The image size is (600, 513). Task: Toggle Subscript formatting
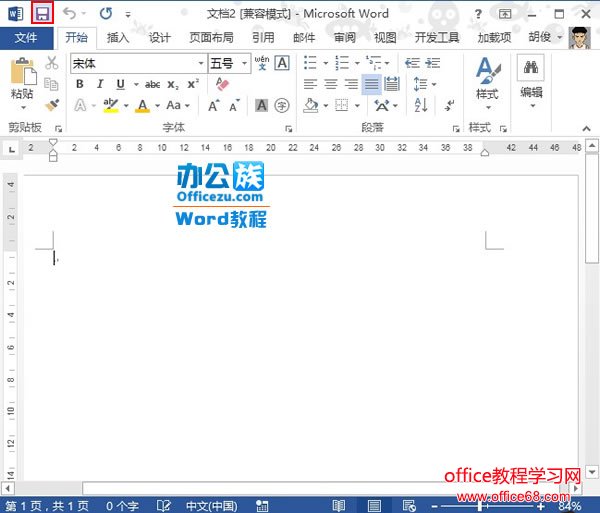pyautogui.click(x=173, y=85)
